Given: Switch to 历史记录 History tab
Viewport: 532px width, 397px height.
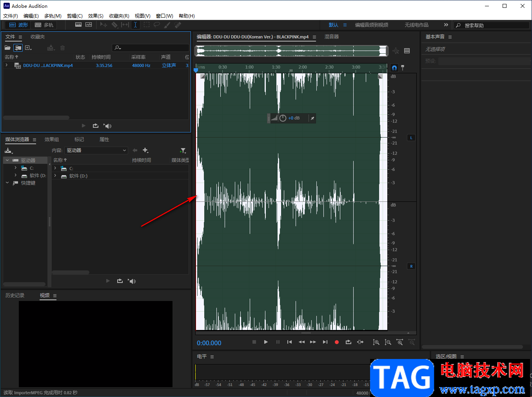Looking at the screenshot, I should click(15, 295).
